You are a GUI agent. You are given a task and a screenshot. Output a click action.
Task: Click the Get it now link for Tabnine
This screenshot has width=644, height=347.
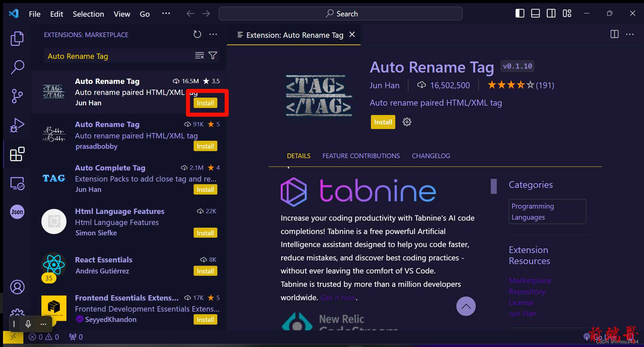[338, 298]
